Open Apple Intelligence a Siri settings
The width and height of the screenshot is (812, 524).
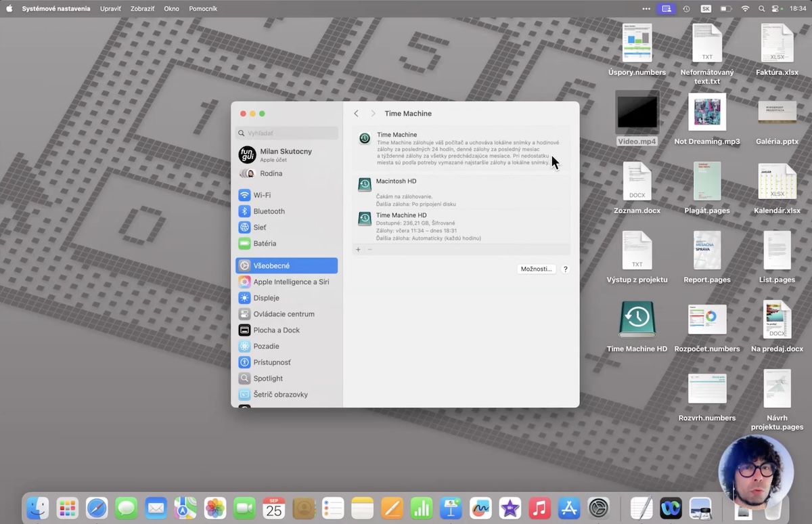(x=290, y=282)
